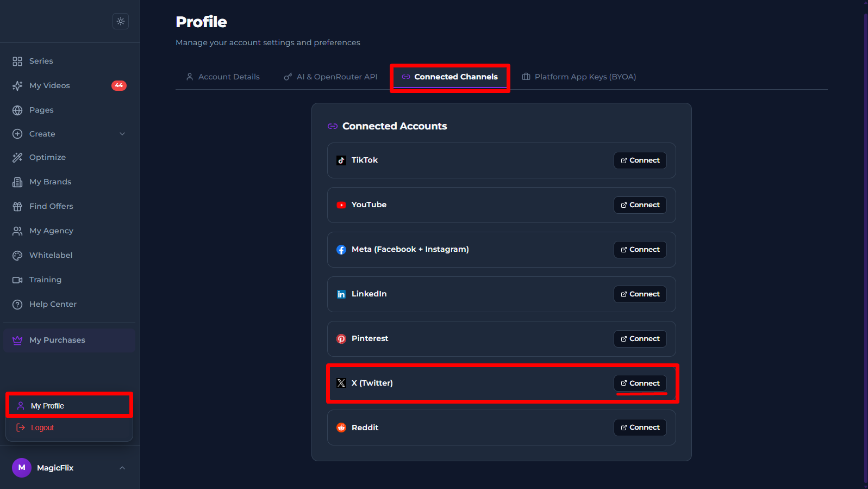Connect the Reddit account
Image resolution: width=868 pixels, height=489 pixels.
coord(640,428)
